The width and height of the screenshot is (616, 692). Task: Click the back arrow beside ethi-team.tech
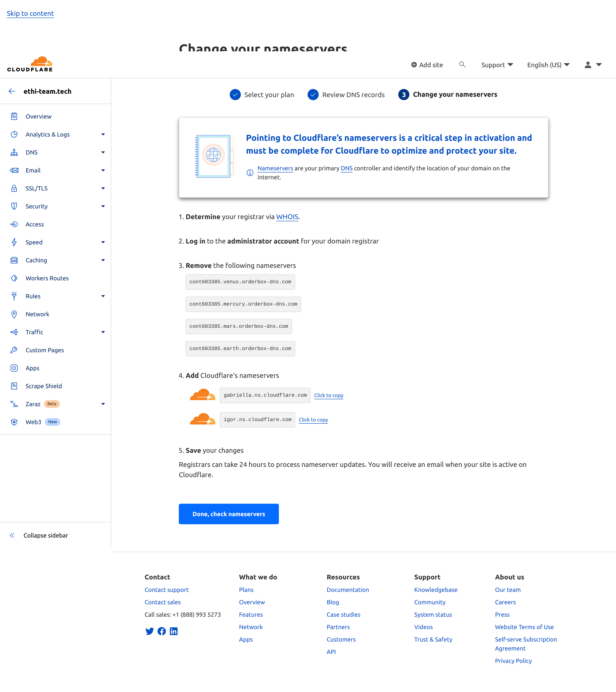[x=12, y=91]
